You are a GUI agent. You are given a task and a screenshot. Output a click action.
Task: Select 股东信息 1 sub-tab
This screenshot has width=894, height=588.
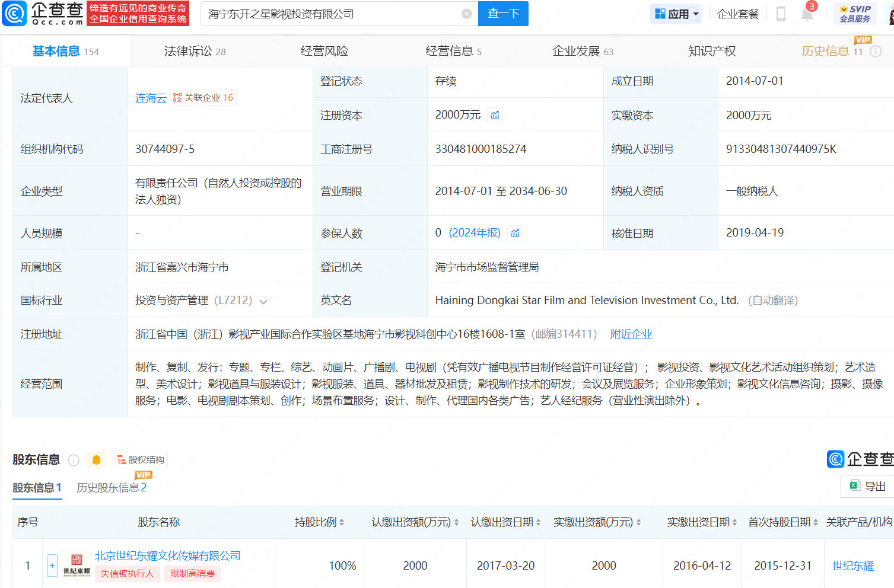(x=37, y=488)
